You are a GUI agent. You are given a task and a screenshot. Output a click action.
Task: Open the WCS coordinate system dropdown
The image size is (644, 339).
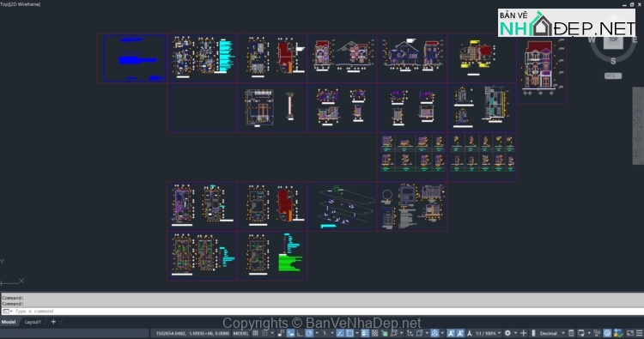point(613,76)
